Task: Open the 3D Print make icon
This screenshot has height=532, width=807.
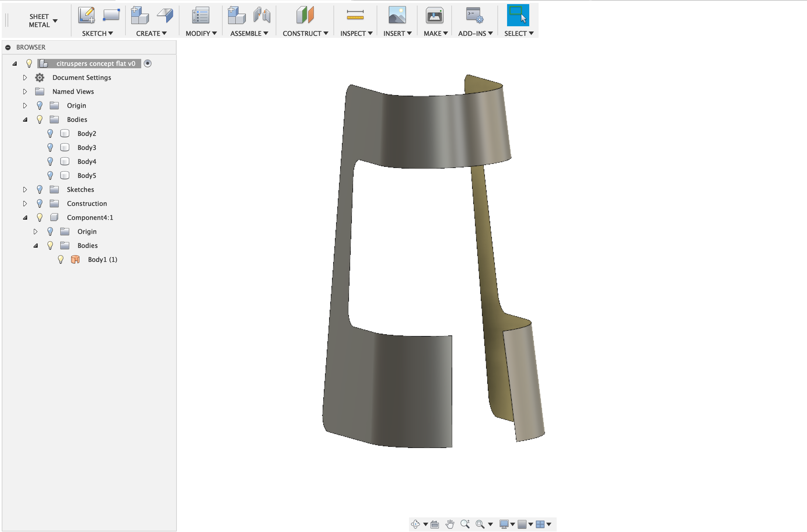Action: click(x=434, y=15)
